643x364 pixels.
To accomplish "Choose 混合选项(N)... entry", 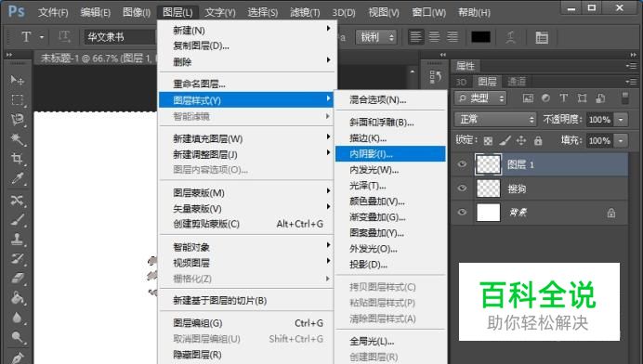I will 390,99.
